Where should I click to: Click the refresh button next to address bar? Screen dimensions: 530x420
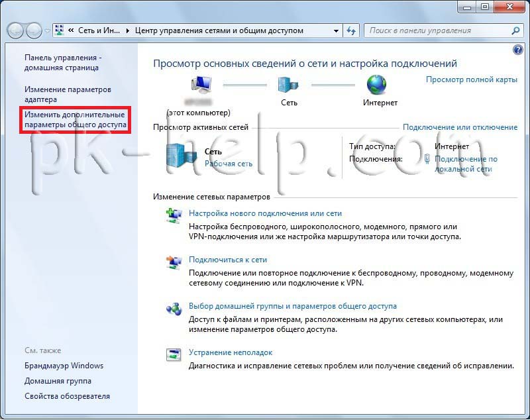point(351,30)
